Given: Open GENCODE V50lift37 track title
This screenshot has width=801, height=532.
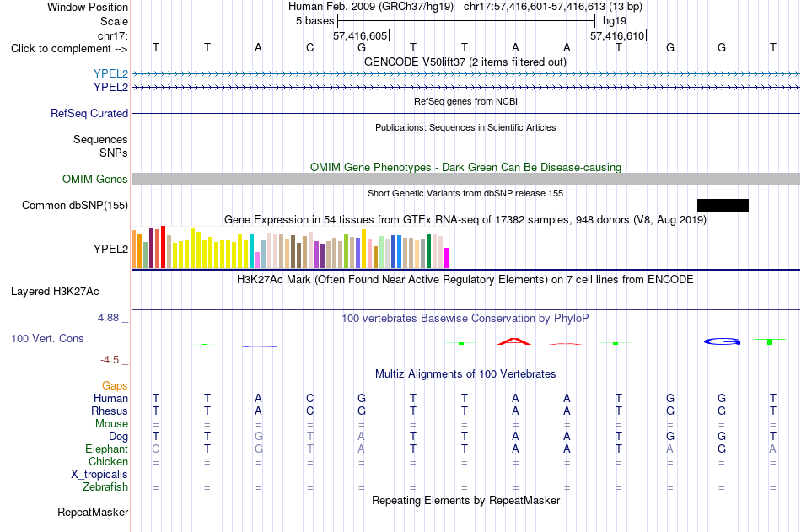Looking at the screenshot, I should [465, 62].
